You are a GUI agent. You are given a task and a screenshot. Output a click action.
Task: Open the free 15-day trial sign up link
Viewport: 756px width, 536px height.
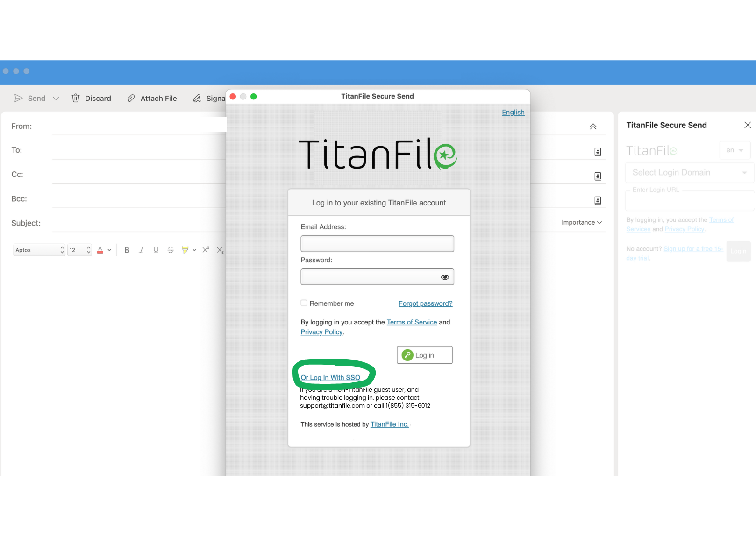(674, 254)
